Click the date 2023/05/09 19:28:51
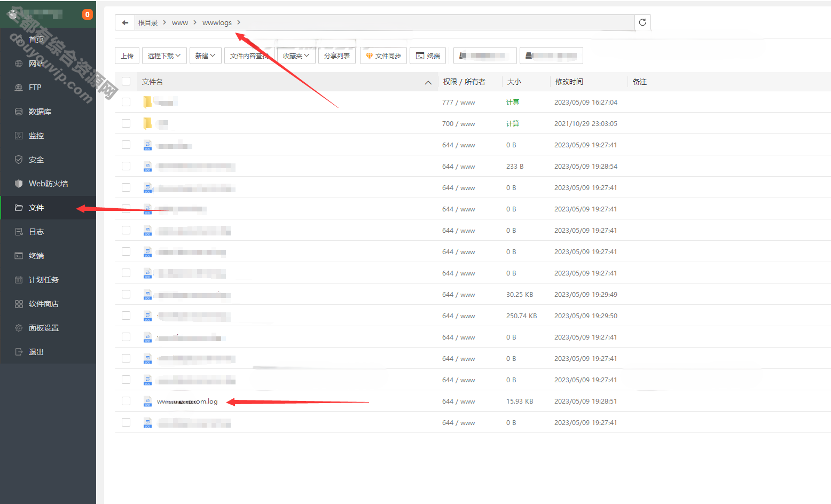This screenshot has height=504, width=831. (x=585, y=401)
